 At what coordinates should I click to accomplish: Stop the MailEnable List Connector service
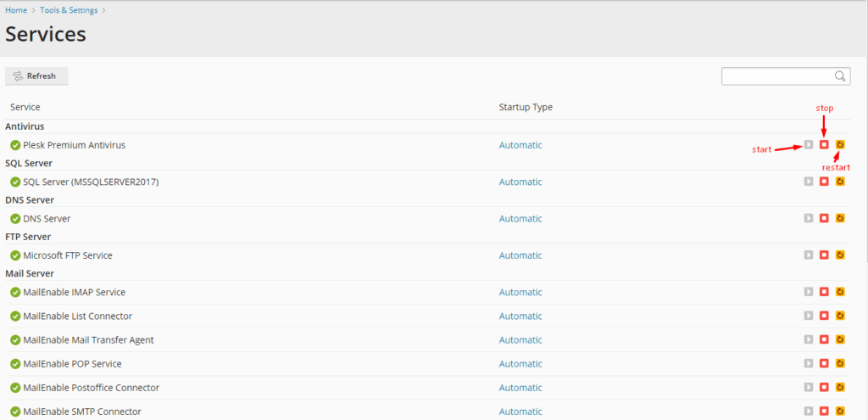pos(824,316)
